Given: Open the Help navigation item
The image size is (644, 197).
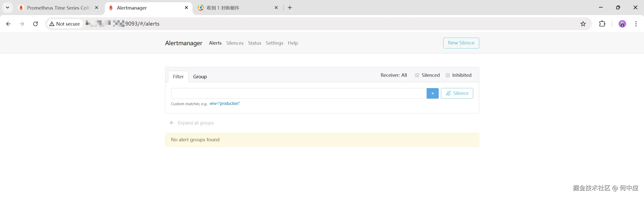Looking at the screenshot, I should pyautogui.click(x=293, y=43).
